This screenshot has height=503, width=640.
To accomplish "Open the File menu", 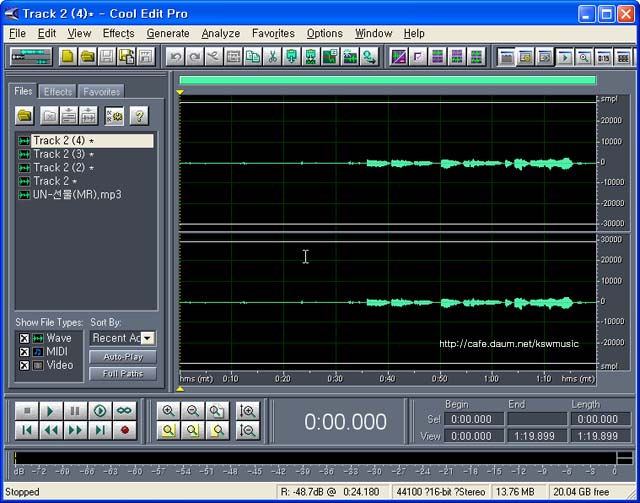I will point(17,33).
